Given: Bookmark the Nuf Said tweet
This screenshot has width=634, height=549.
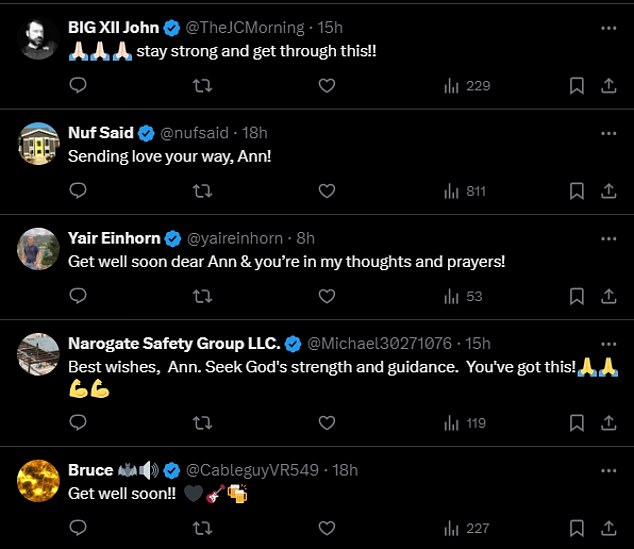Looking at the screenshot, I should tap(577, 191).
